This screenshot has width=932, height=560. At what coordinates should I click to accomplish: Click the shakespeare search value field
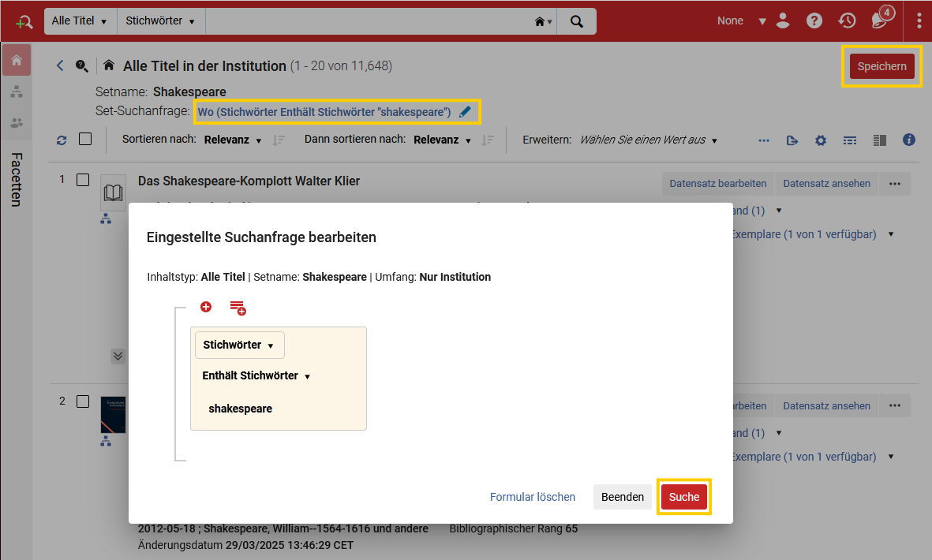point(278,409)
